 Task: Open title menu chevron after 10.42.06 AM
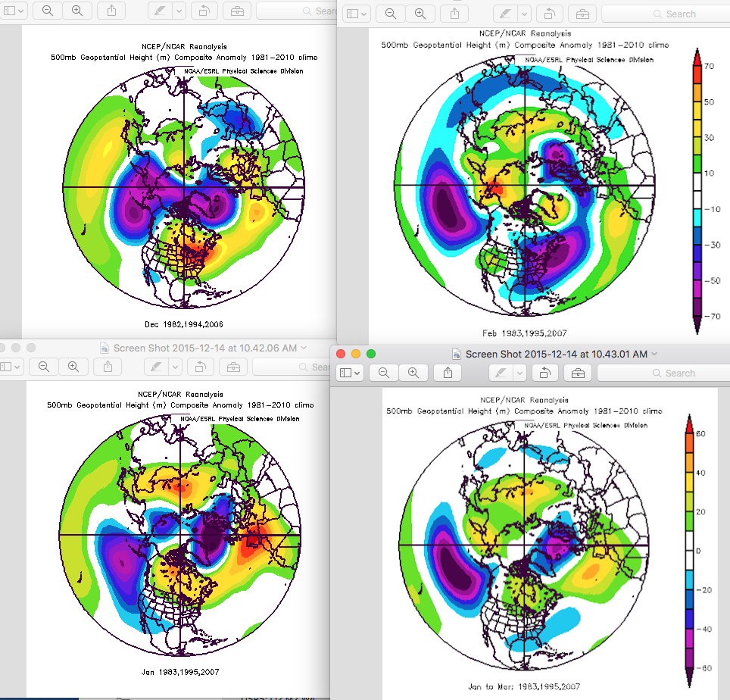tap(304, 348)
